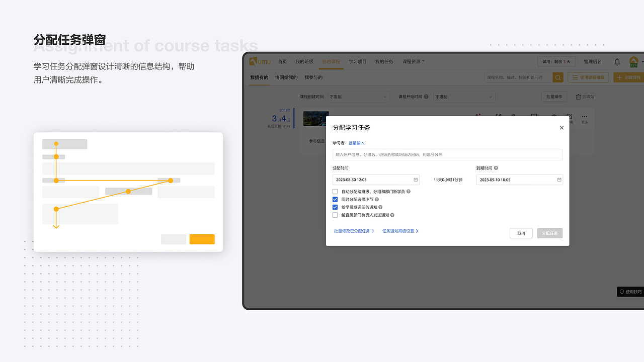
Task: Switch to 协同给我的 tab
Action: [286, 77]
